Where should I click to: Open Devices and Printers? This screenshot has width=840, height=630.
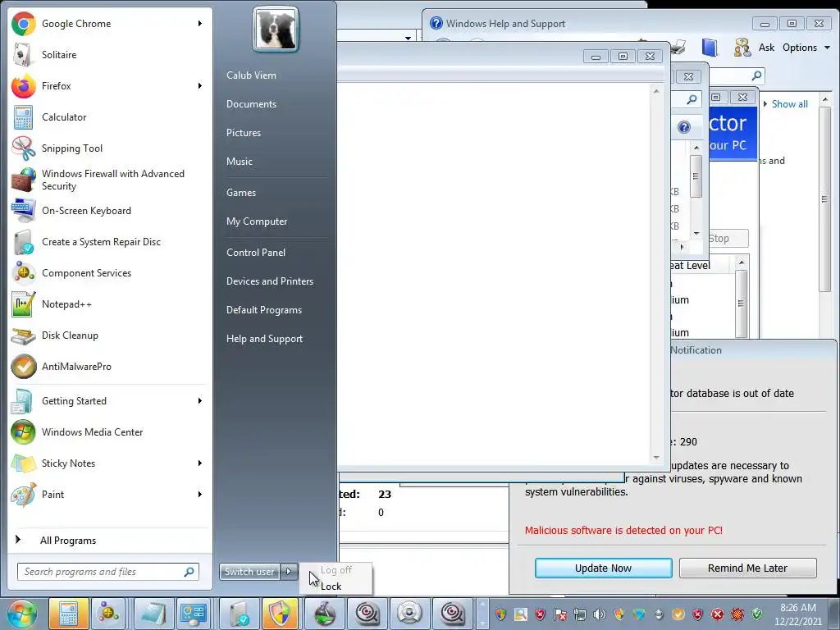click(269, 281)
